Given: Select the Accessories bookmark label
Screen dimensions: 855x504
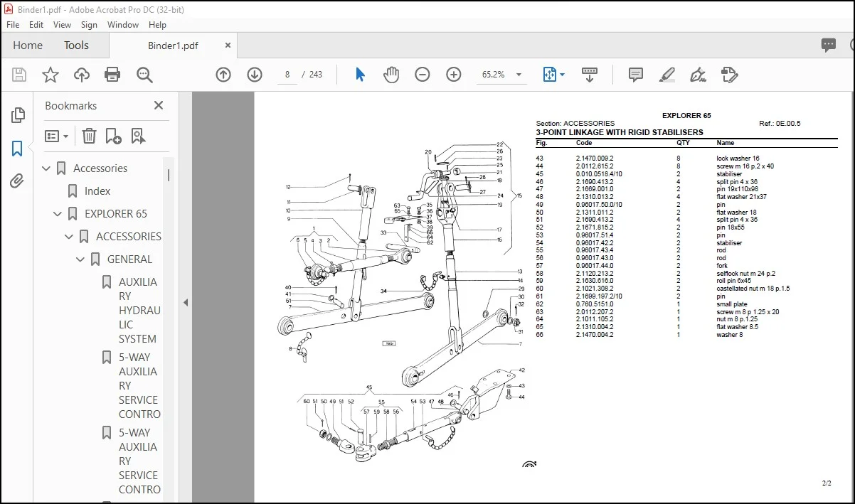Looking at the screenshot, I should tap(100, 168).
